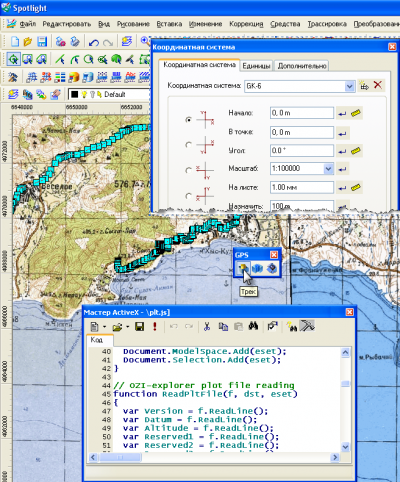
Task: Select fourth axis orientation radio (Y up, X left)
Action: tap(189, 196)
